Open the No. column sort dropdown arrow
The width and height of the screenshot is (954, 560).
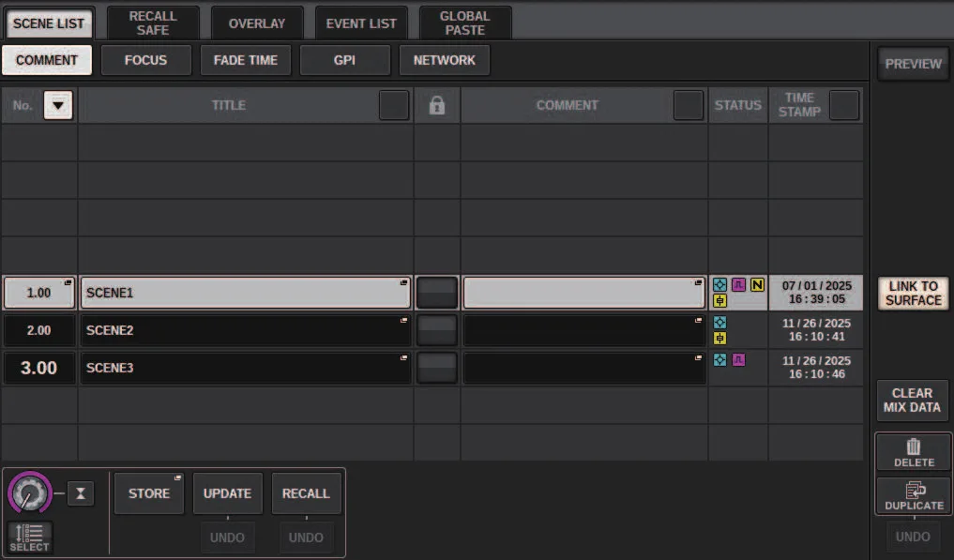click(58, 105)
